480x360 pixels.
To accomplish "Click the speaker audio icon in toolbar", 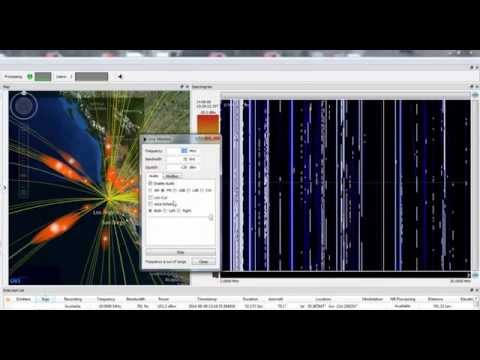I will pos(120,77).
